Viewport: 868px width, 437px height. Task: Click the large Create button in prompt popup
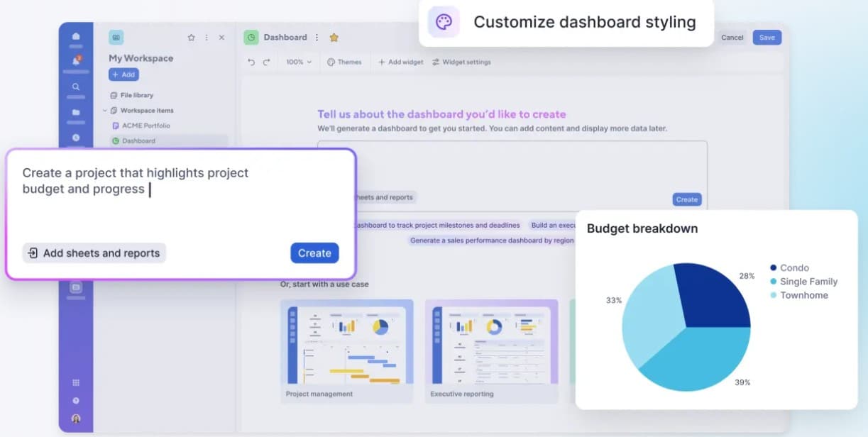pos(314,253)
